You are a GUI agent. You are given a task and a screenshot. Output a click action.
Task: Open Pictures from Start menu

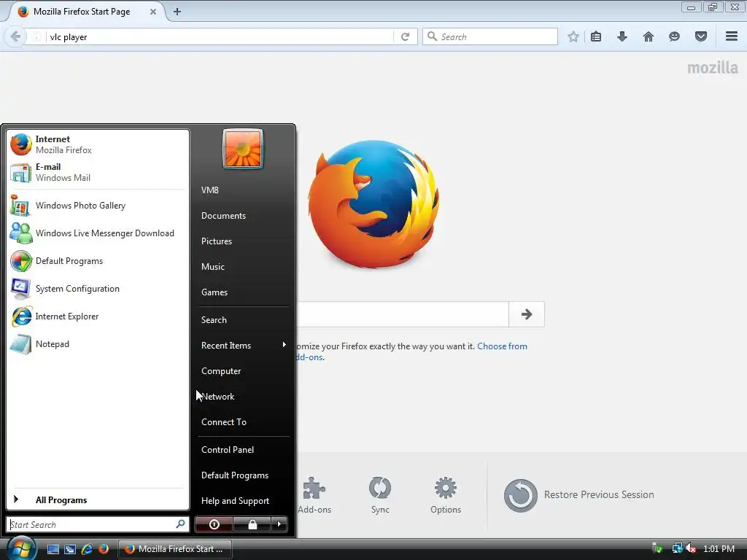click(x=217, y=241)
